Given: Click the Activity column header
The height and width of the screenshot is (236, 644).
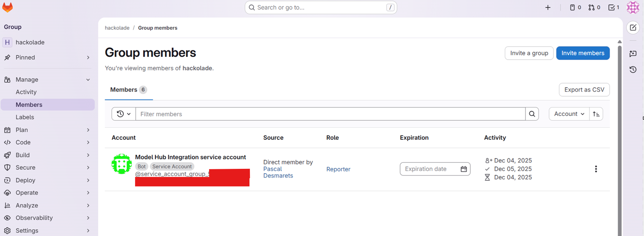Looking at the screenshot, I should coord(495,138).
